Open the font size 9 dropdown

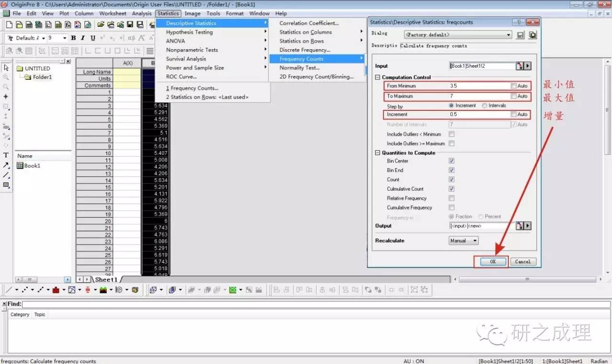tap(65, 38)
